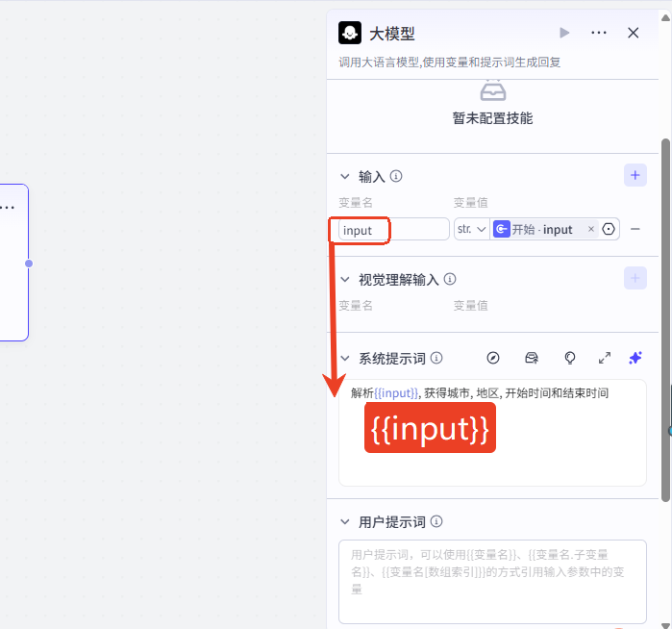Screen dimensions: 672x629
Task: Collapse the 系统提示词 section
Action: point(345,358)
